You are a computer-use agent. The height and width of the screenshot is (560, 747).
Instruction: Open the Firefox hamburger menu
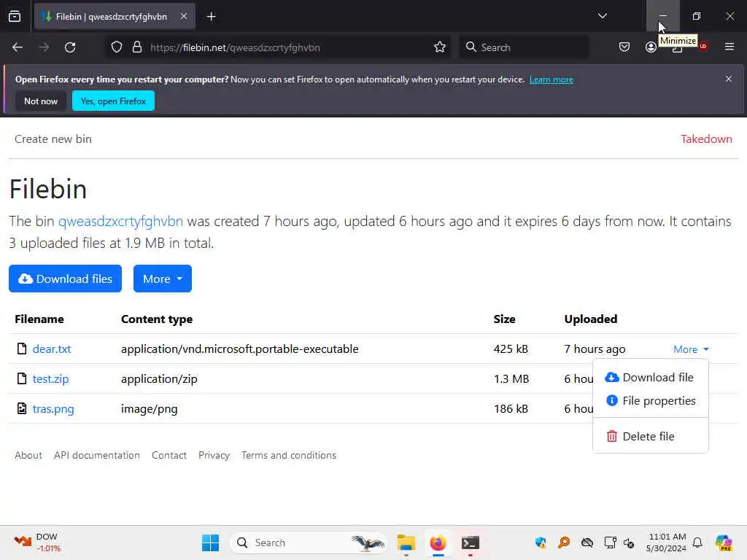729,47
